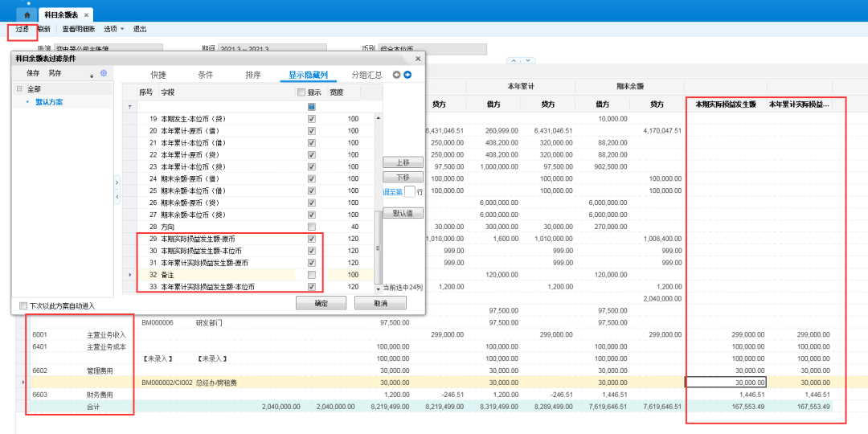Click the 调至第 link
The height and width of the screenshot is (434, 868).
(x=392, y=192)
